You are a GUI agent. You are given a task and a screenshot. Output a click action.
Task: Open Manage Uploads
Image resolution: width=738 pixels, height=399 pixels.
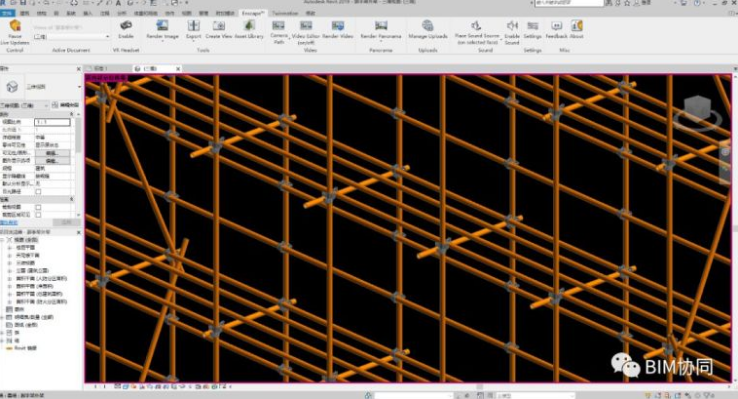[427, 25]
